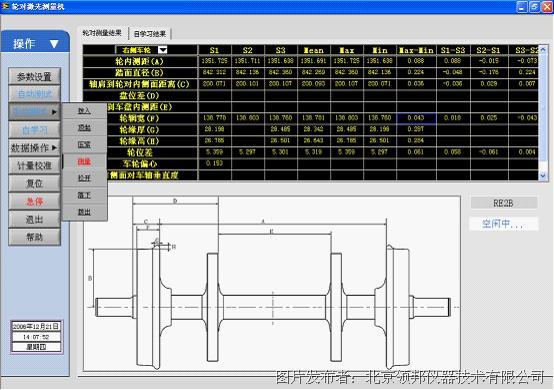Select the S2 column header
554x390 pixels.
coord(247,50)
